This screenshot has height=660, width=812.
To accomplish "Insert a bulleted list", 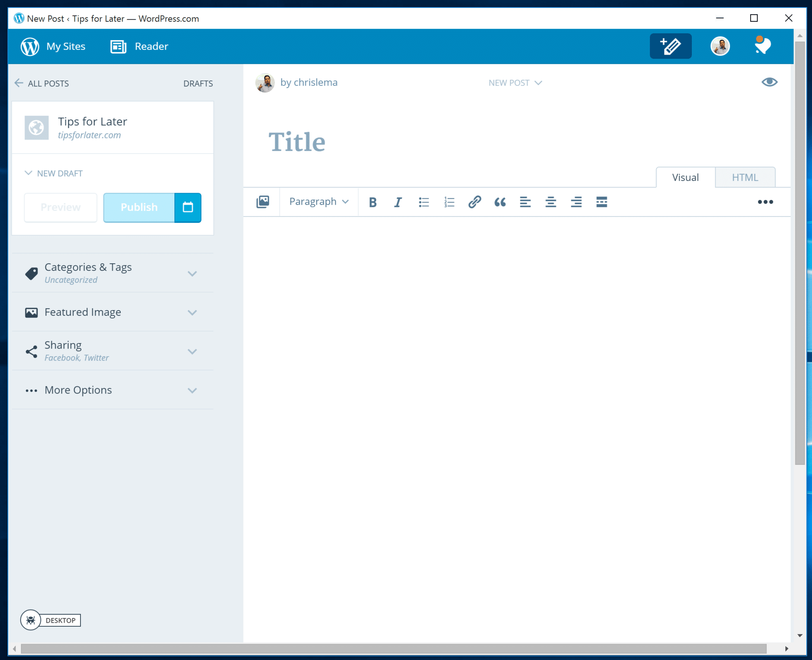I will click(x=423, y=202).
